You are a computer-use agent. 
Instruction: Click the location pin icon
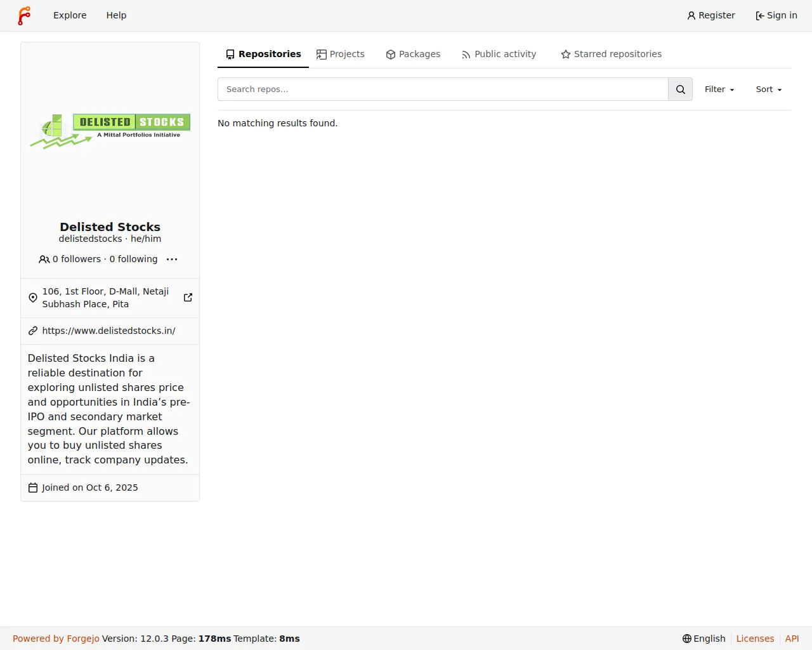pos(33,298)
